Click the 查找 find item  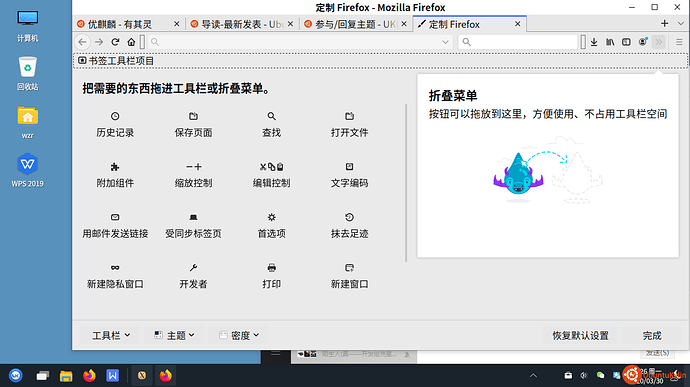coord(272,125)
